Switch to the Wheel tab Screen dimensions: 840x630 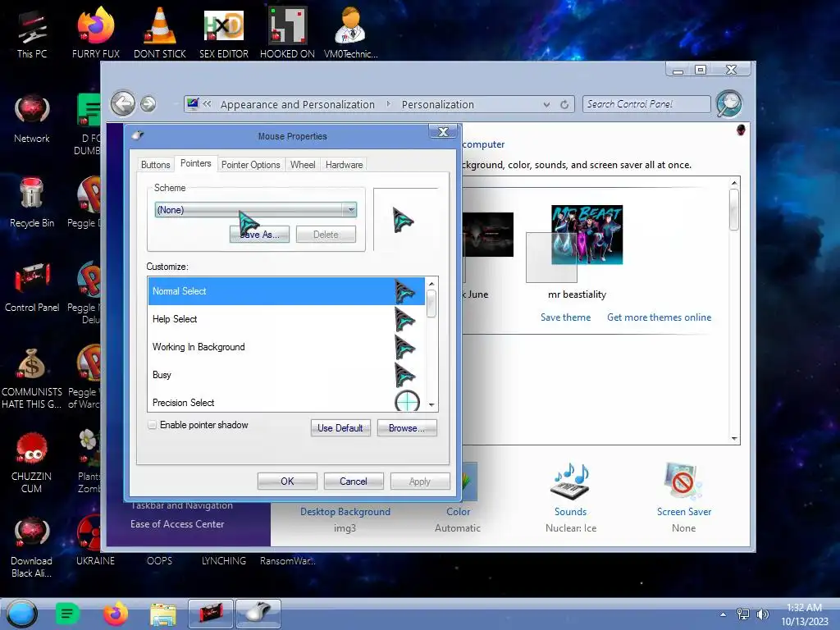pos(303,164)
